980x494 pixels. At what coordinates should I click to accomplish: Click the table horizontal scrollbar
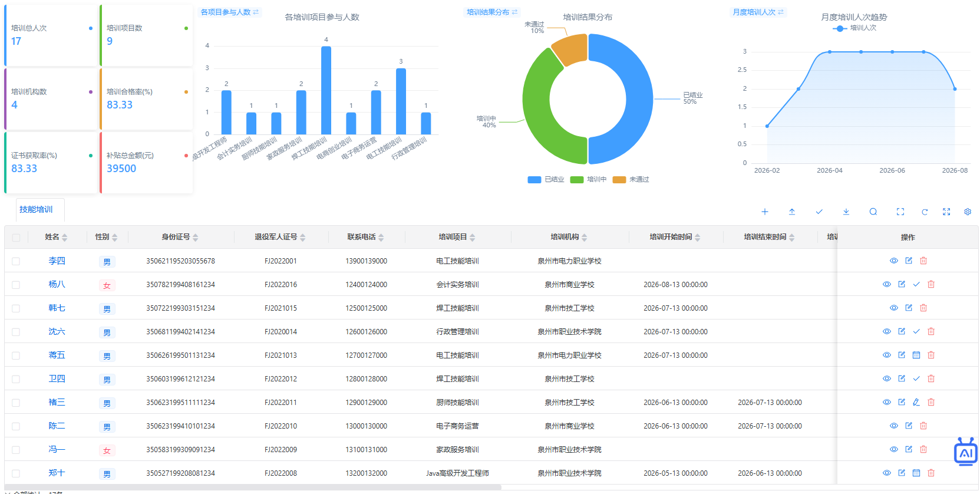[253, 488]
